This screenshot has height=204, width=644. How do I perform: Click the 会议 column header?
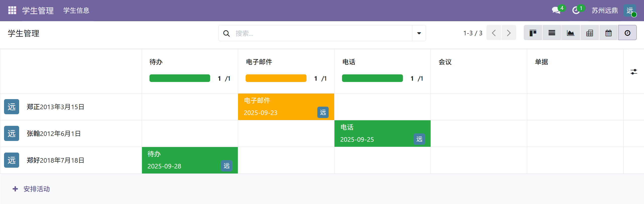(x=445, y=62)
